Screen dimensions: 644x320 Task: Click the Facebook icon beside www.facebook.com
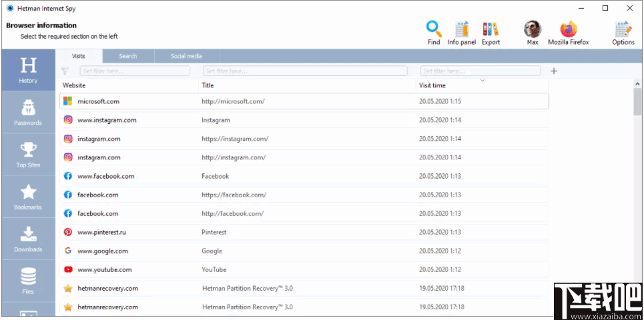coord(68,177)
